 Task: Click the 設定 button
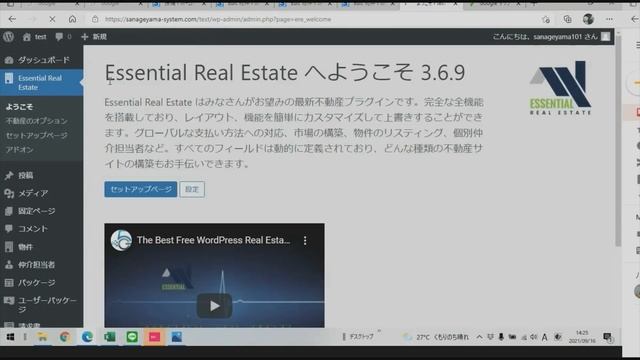coord(192,189)
